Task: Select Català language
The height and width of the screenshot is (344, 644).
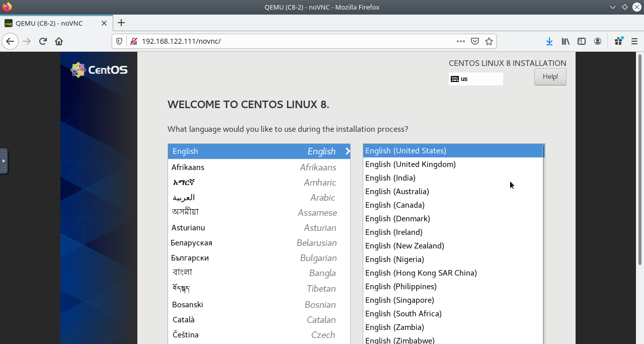Action: 259,320
